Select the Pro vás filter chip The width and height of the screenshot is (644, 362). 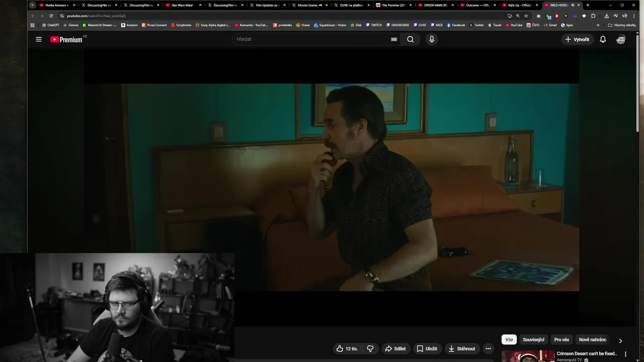(x=561, y=340)
